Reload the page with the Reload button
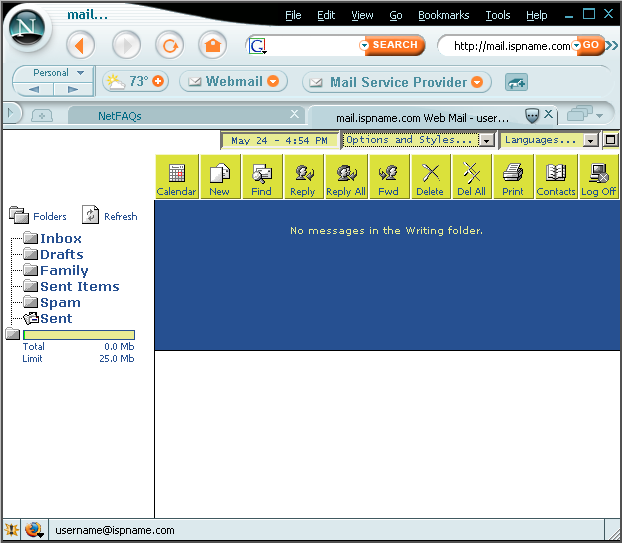The height and width of the screenshot is (543, 622). (170, 46)
